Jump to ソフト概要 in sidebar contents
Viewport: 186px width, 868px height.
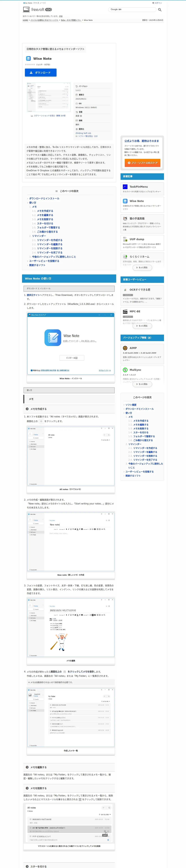[x=131, y=405]
